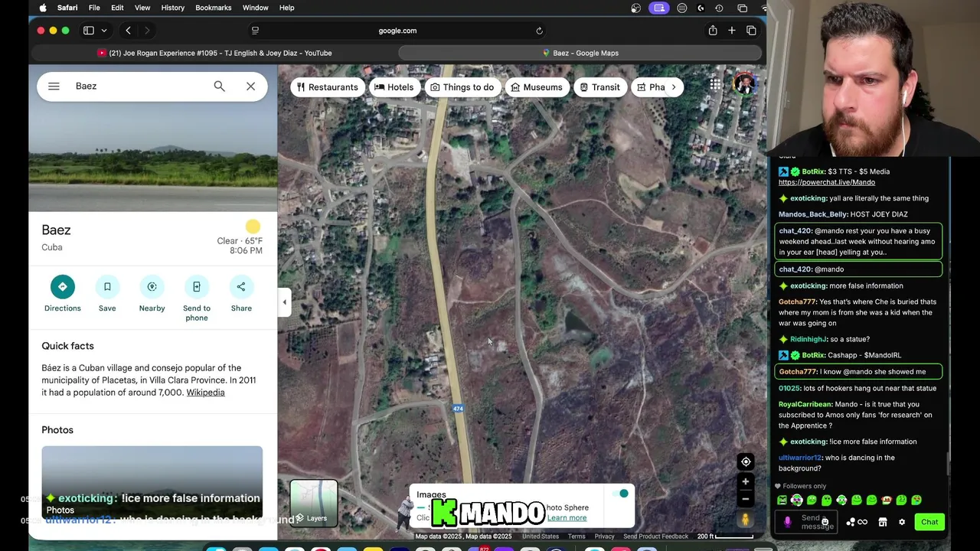Toggle the Street View Images switch
Viewport: 980px width, 551px height.
pos(621,494)
